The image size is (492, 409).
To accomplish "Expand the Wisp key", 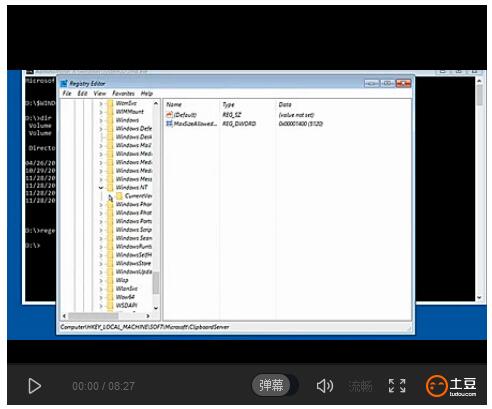I will 101,280.
